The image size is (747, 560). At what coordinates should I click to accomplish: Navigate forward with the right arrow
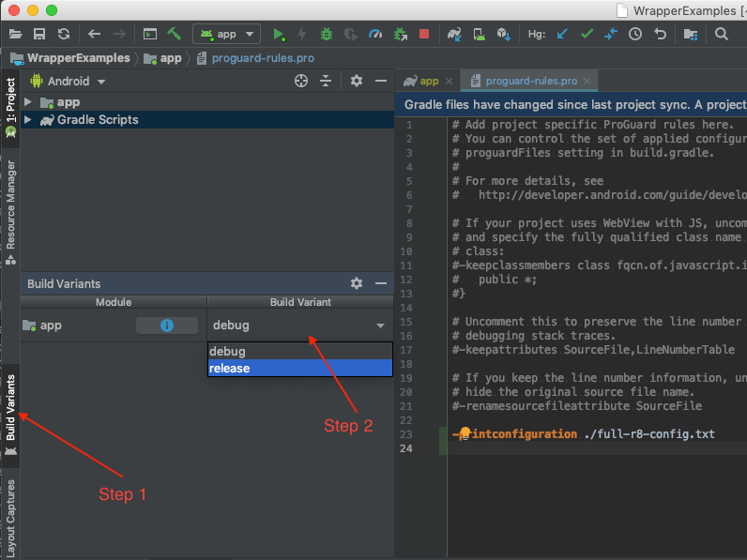click(x=119, y=35)
